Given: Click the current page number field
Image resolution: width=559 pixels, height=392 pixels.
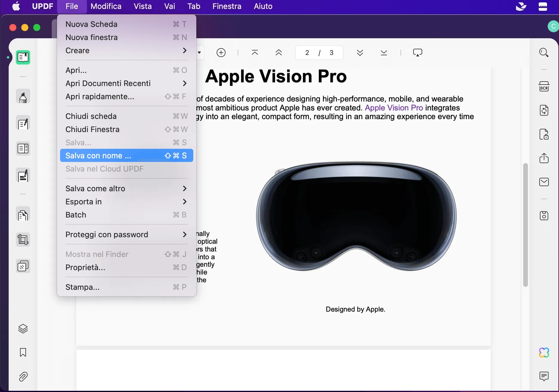Looking at the screenshot, I should (x=307, y=53).
